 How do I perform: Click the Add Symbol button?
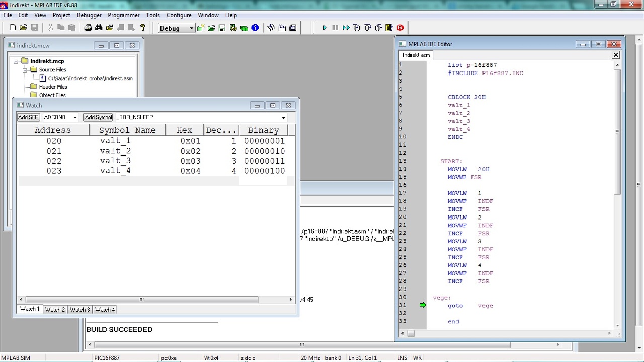tap(98, 117)
